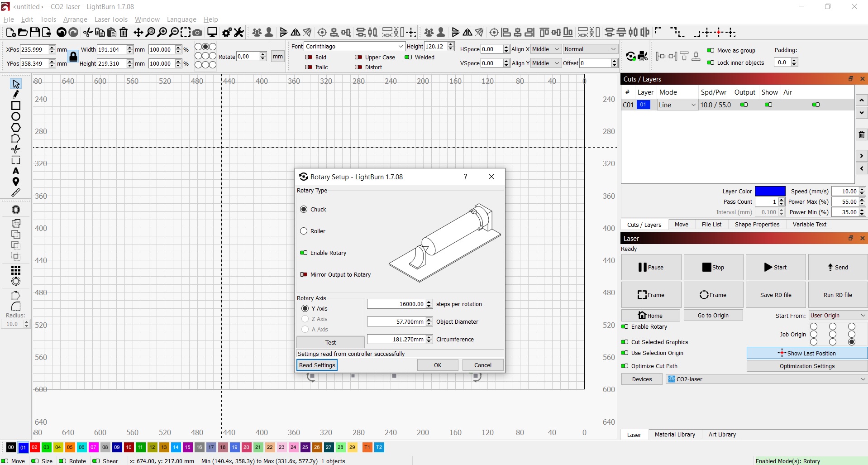Select red palette swatch 02
Viewport: 868px width, 465px height.
click(x=34, y=447)
